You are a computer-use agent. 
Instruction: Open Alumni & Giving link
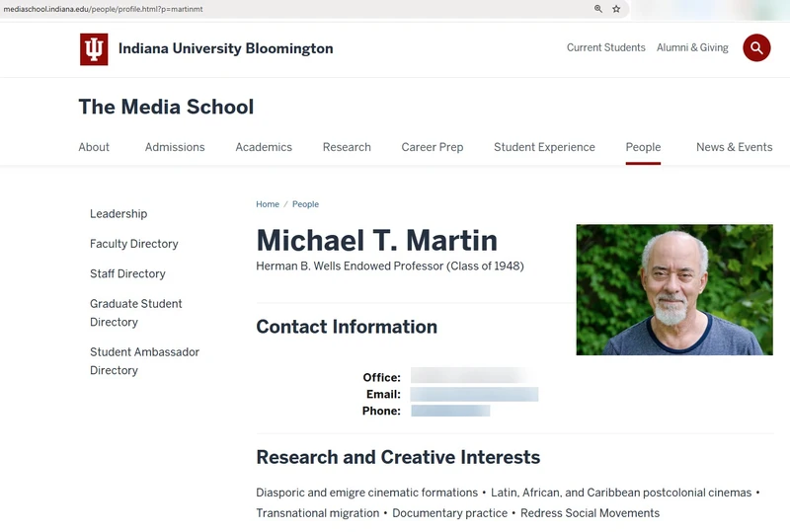pos(692,47)
